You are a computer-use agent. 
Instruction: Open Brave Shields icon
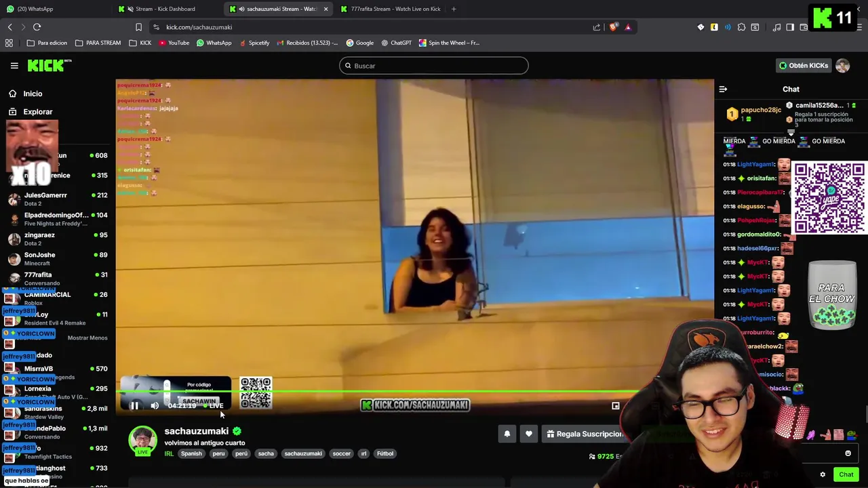pyautogui.click(x=614, y=27)
